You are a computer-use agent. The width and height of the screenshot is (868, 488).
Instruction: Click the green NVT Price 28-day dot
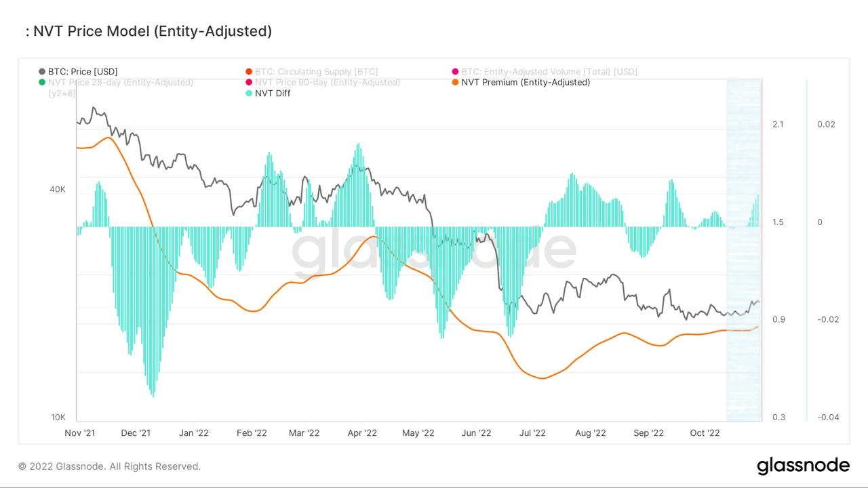click(x=42, y=83)
